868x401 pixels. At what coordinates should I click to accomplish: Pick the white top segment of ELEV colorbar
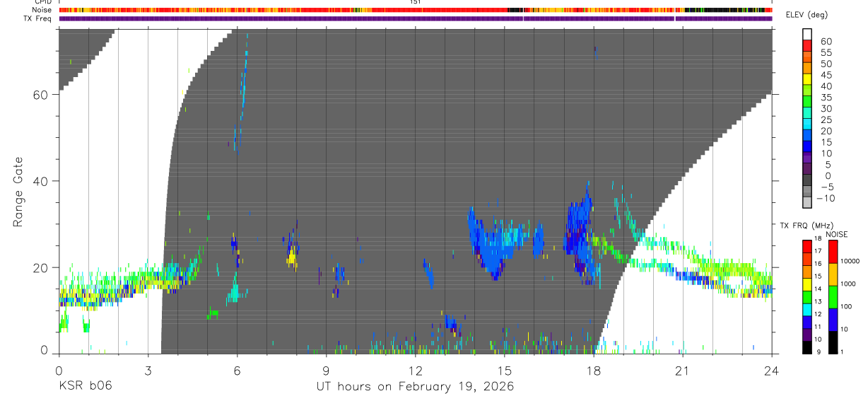pyautogui.click(x=807, y=33)
